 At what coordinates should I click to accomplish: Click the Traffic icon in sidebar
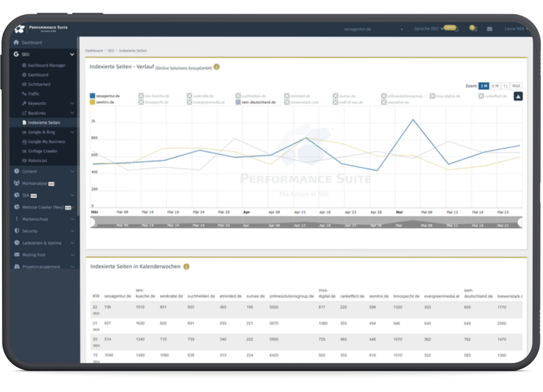[x=24, y=94]
